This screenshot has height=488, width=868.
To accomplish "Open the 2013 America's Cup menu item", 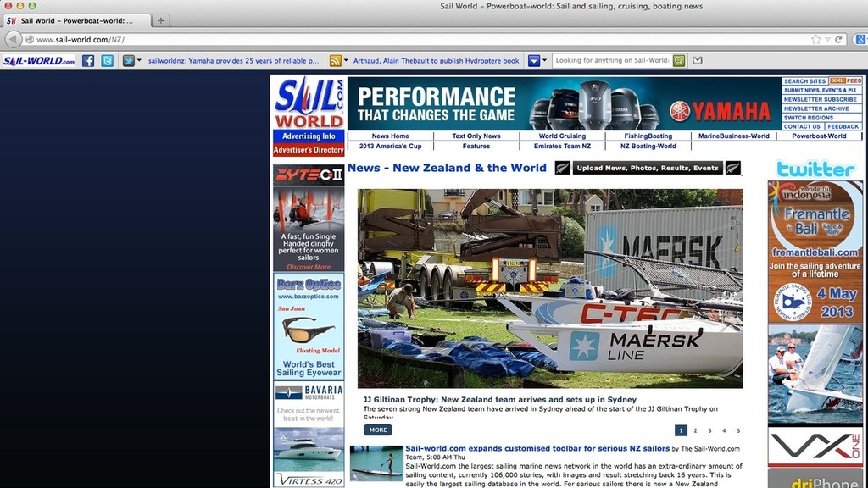I will click(x=390, y=146).
